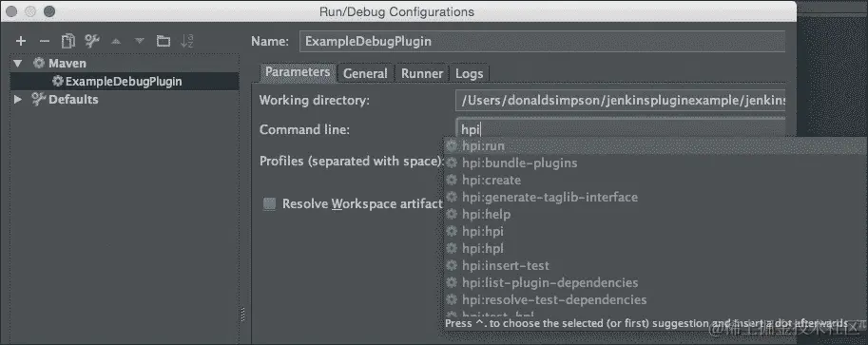Image resolution: width=868 pixels, height=345 pixels.
Task: Choose hpi:generate-taglib-interface suggestion
Action: point(656,197)
